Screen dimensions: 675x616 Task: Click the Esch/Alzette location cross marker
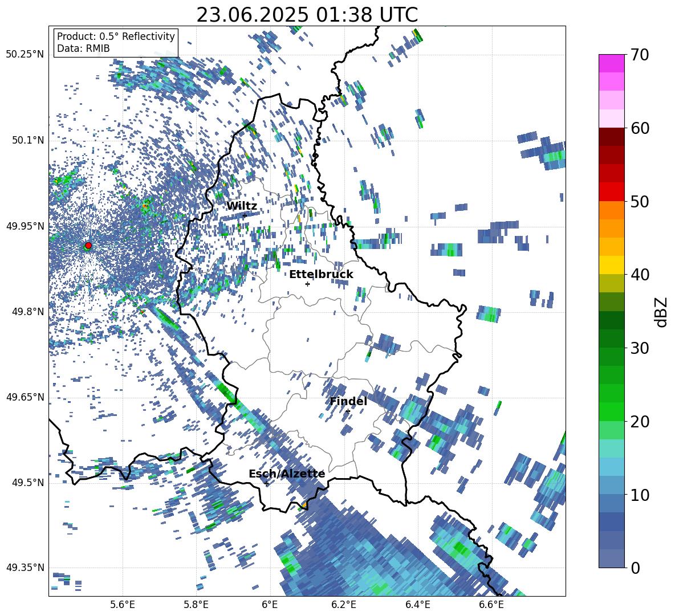point(266,483)
